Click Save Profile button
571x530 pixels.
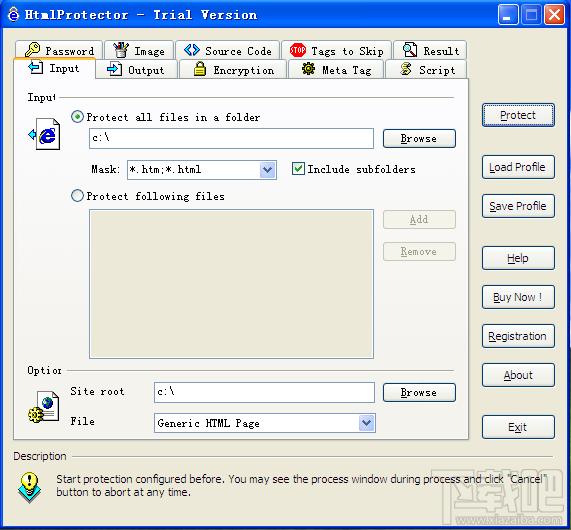(518, 206)
